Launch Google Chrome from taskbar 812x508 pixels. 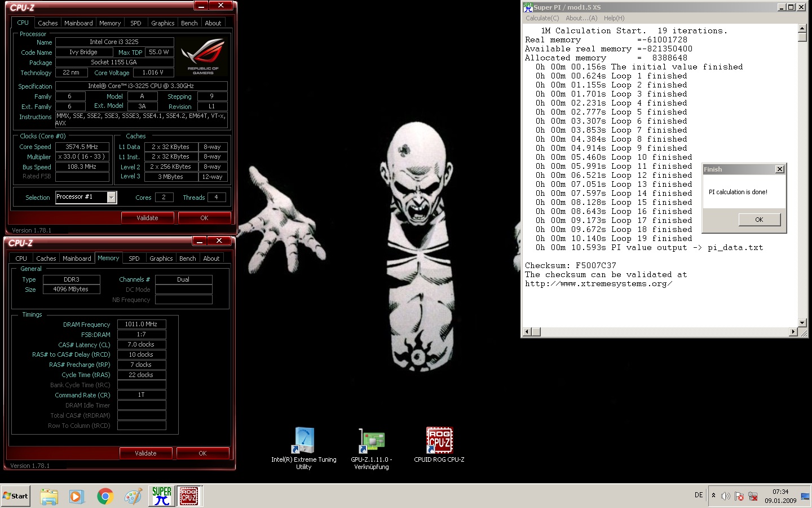coord(105,496)
